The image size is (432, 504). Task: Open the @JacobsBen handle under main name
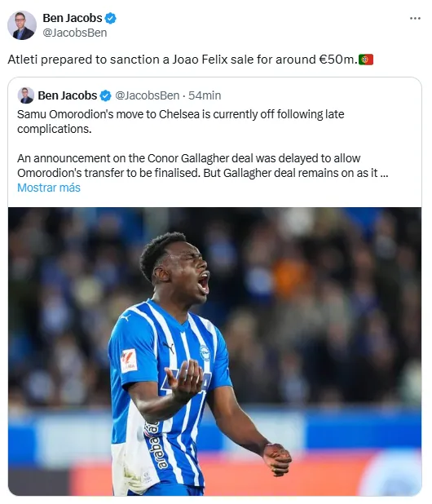click(74, 33)
